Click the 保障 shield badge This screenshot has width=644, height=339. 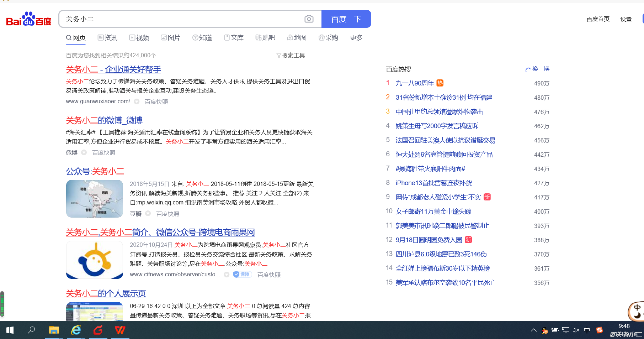tap(243, 275)
